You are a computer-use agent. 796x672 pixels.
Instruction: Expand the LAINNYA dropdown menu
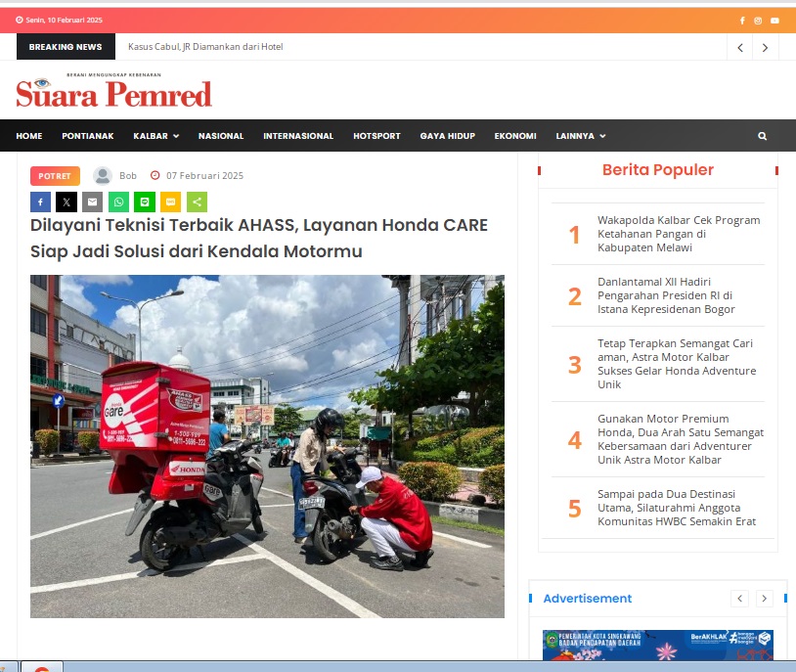pos(581,136)
